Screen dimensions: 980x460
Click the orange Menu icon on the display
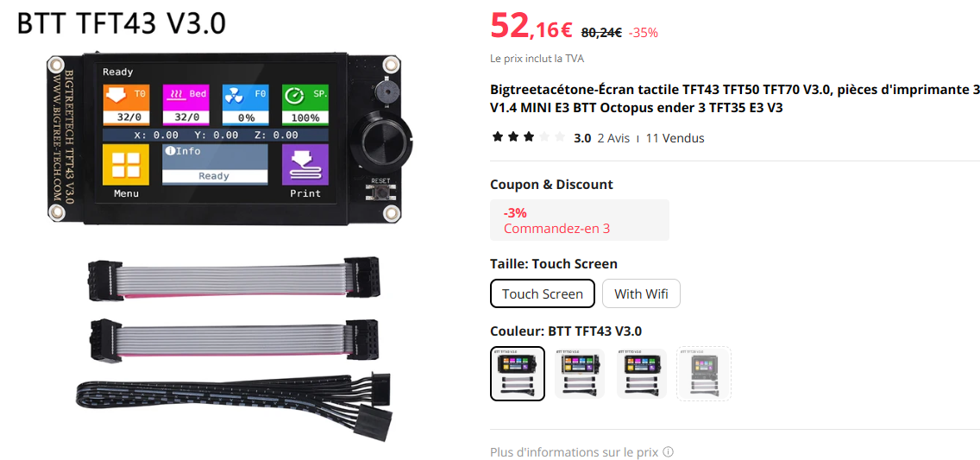pyautogui.click(x=126, y=164)
